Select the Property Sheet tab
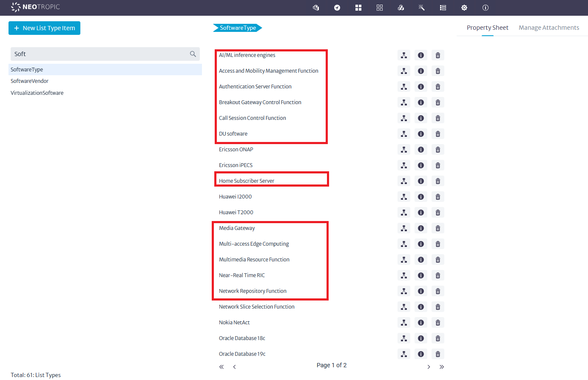588x380 pixels. [487, 27]
